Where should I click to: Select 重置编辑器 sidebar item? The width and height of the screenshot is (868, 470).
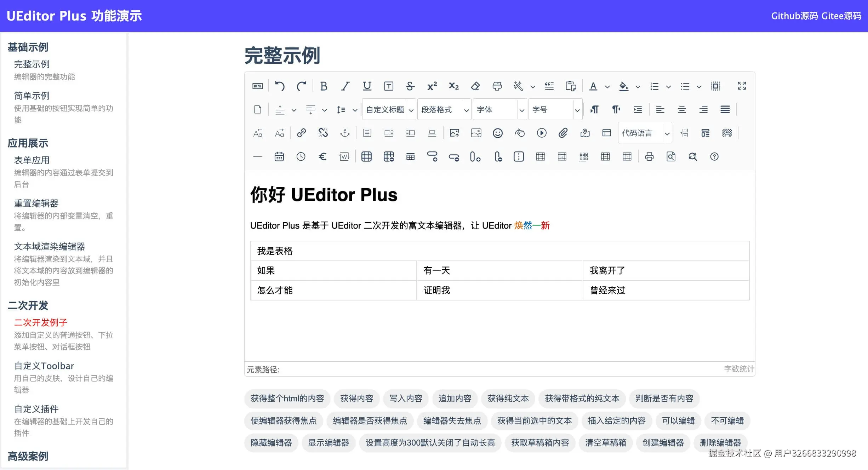click(x=36, y=203)
